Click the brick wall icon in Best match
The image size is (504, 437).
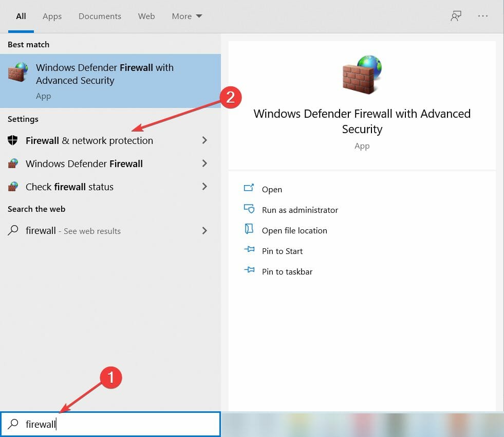tap(17, 72)
